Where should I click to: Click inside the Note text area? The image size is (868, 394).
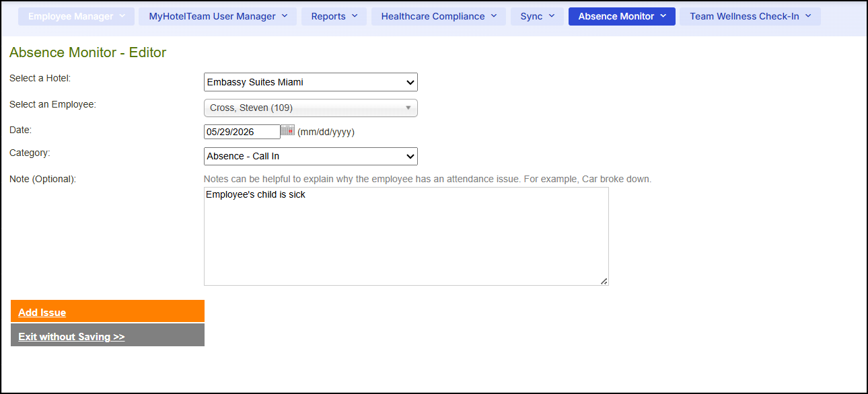[406, 236]
